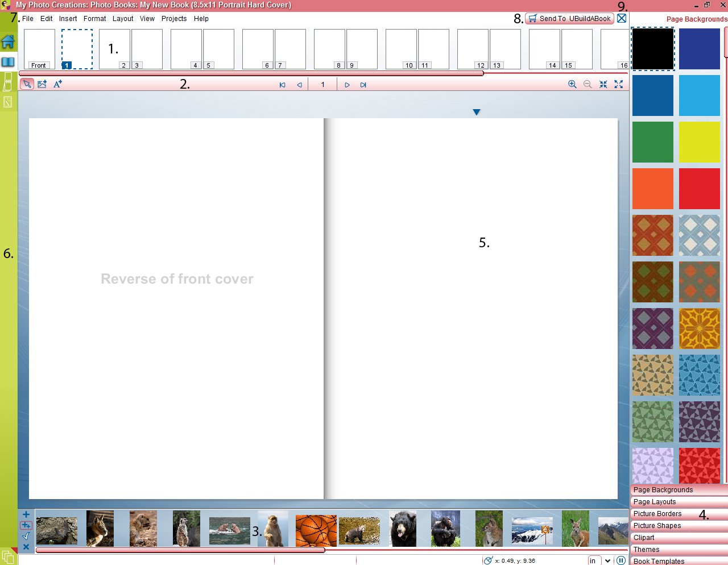Select page 13 thumbnail in page strip
728x565 pixels.
tap(505, 49)
